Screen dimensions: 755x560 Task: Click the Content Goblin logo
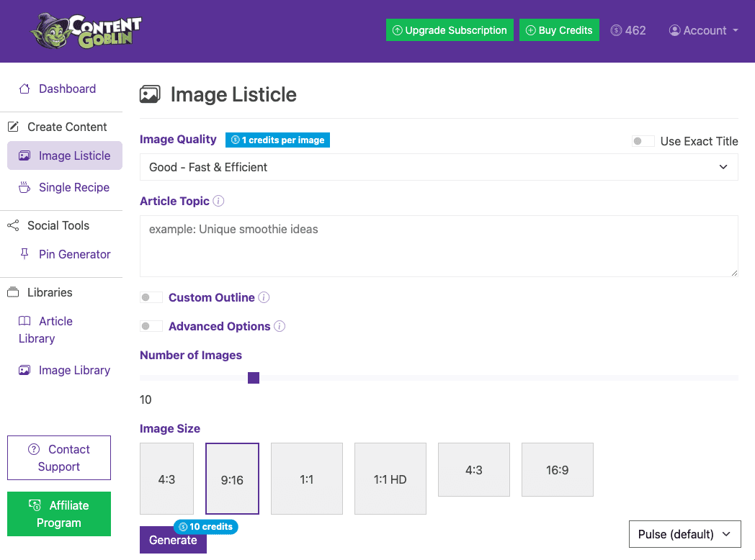coord(86,31)
